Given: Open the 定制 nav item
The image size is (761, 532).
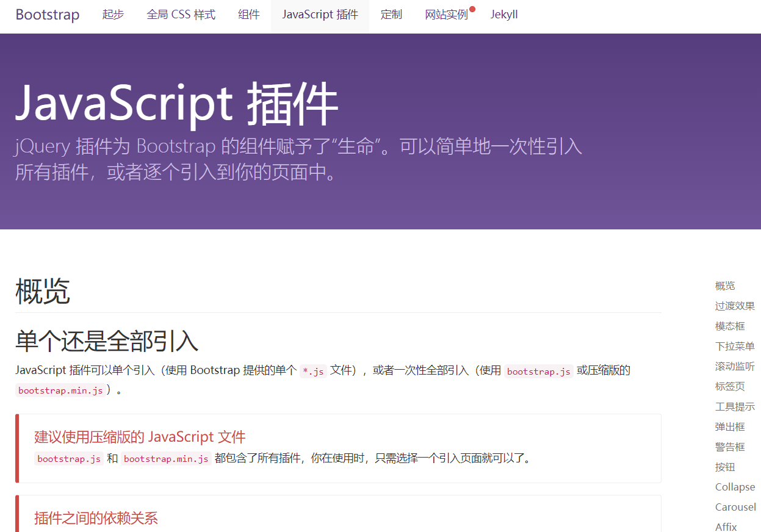Looking at the screenshot, I should tap(391, 15).
